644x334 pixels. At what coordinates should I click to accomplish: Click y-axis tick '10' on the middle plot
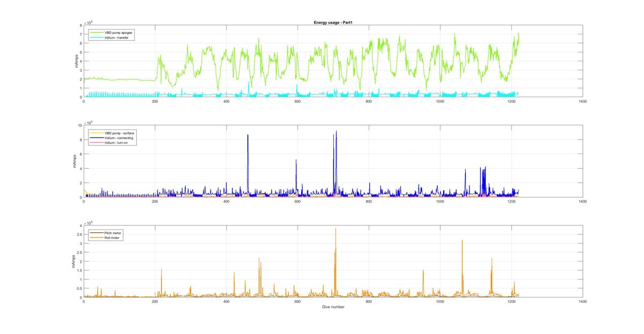click(x=79, y=125)
